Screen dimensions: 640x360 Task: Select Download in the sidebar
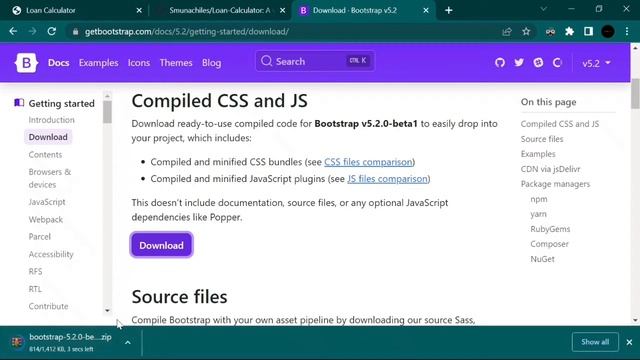[x=48, y=137]
